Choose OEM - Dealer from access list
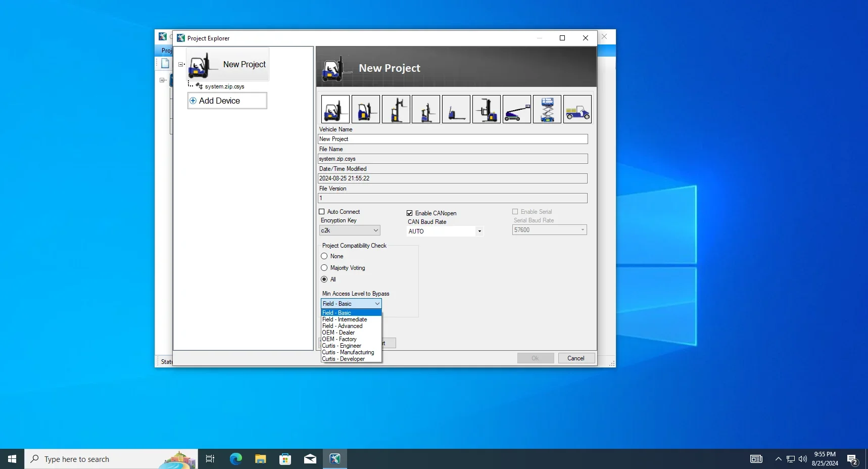The width and height of the screenshot is (868, 469). click(339, 333)
